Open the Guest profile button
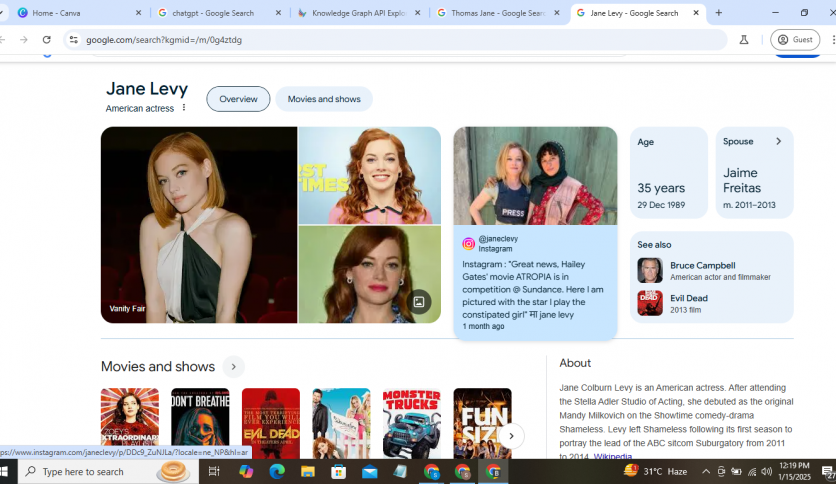836x484 pixels. (x=795, y=39)
